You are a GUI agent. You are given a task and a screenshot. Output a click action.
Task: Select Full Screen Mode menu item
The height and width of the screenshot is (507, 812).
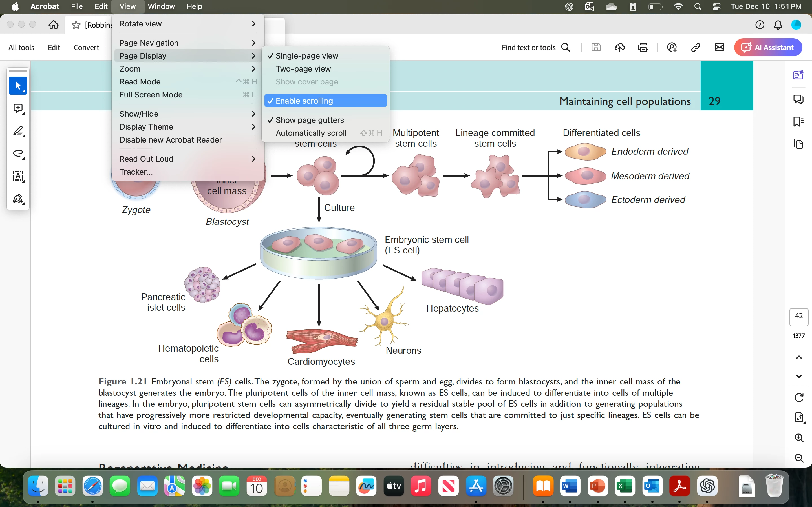(151, 95)
